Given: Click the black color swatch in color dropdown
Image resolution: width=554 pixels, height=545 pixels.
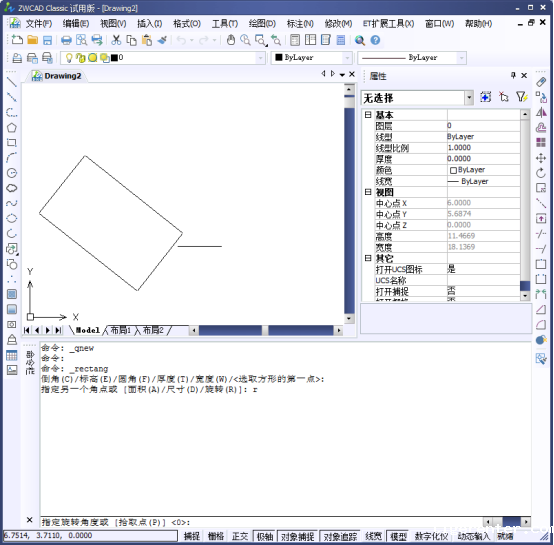Looking at the screenshot, I should [279, 57].
